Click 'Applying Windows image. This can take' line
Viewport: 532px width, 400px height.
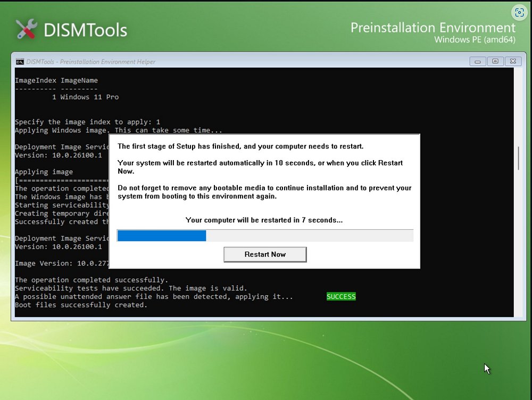[x=119, y=130]
